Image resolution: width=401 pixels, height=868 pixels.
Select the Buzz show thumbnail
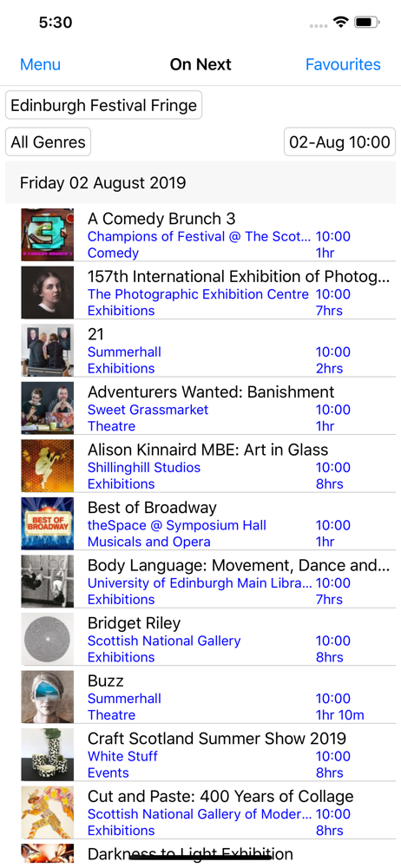[x=47, y=697]
